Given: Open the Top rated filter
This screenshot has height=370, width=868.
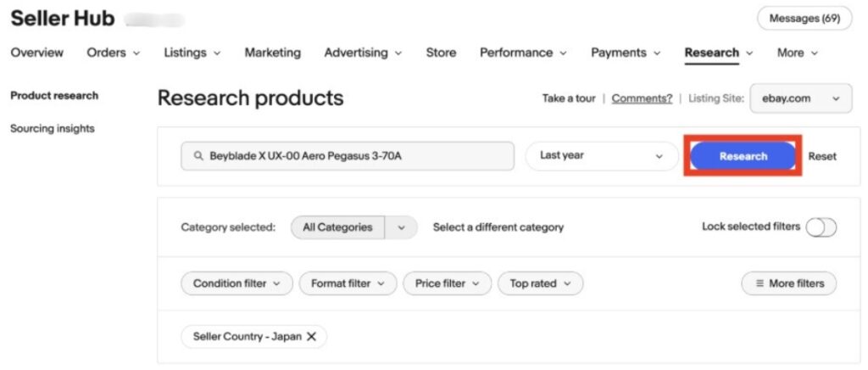Looking at the screenshot, I should pos(540,283).
